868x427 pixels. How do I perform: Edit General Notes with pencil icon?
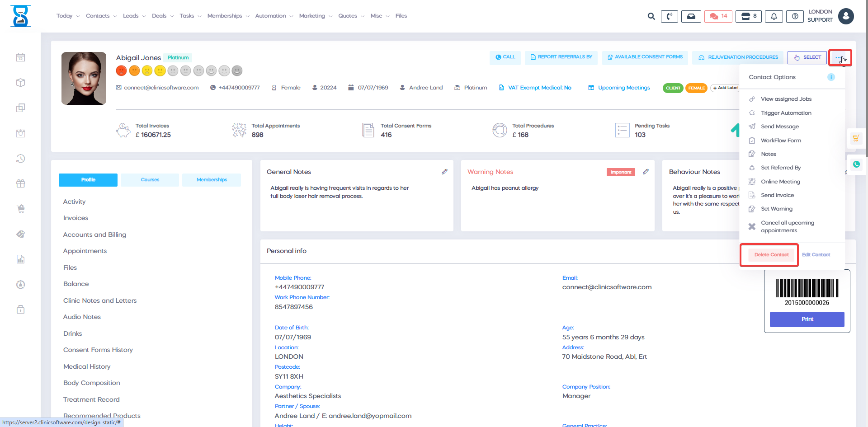[x=444, y=172]
